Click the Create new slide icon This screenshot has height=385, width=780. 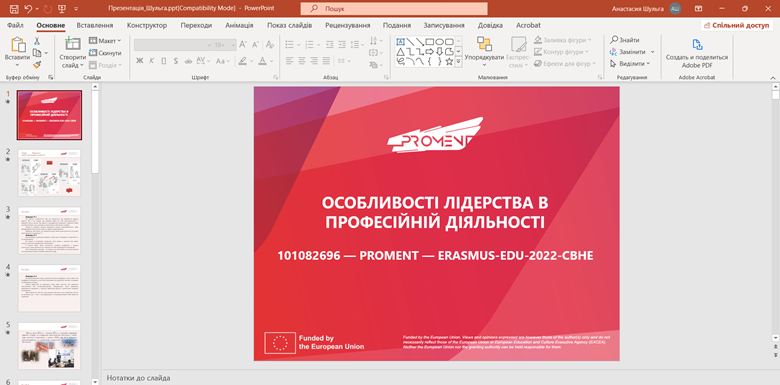pos(73,44)
